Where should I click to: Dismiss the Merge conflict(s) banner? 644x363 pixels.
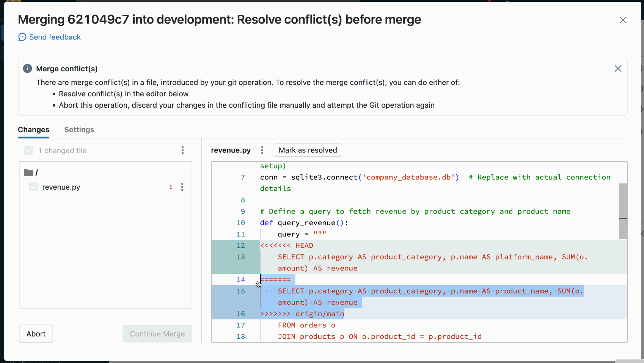[618, 69]
